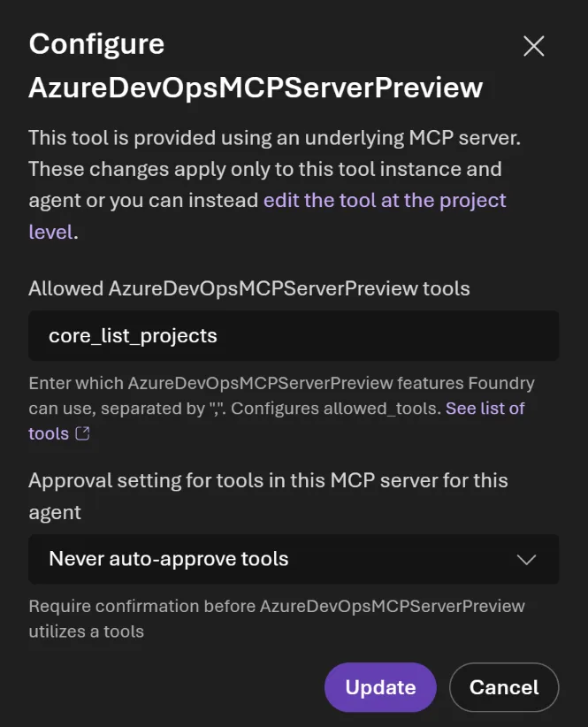Follow the "edit the tool at the project level" link

385,200
